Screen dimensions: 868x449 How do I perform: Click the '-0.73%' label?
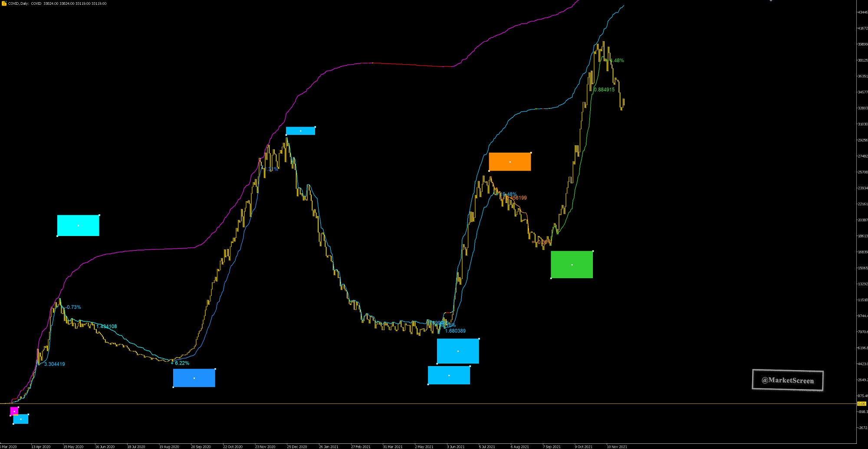tap(73, 307)
